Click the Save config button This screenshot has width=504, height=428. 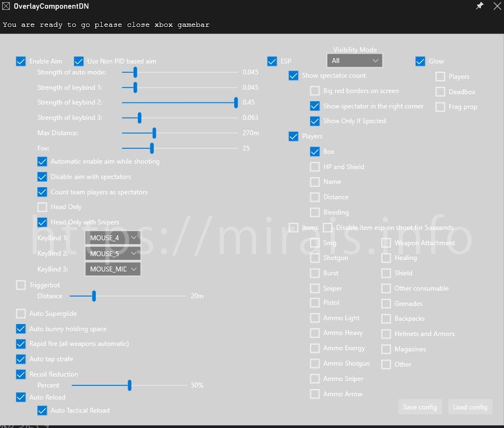(x=420, y=407)
